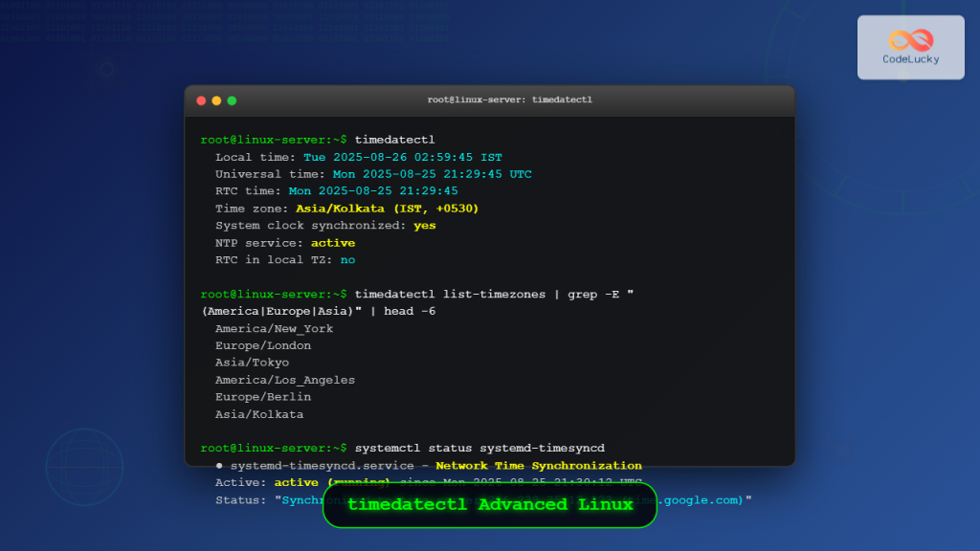This screenshot has height=551, width=980.
Task: Click the systemd-timesyncd.service bullet indicator
Action: 218,465
